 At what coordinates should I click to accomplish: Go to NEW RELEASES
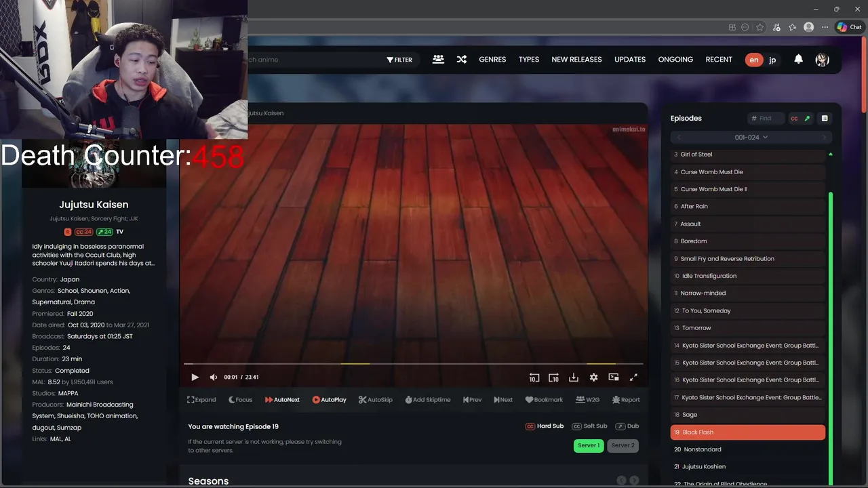[x=576, y=60]
